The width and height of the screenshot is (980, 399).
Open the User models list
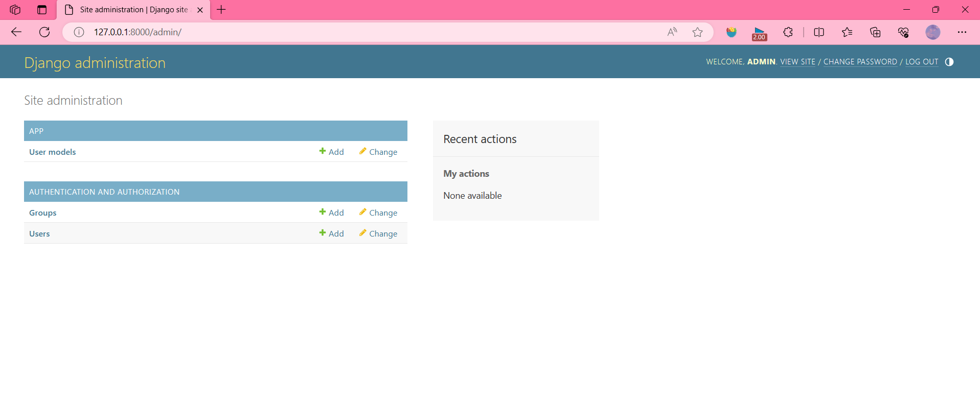point(53,152)
